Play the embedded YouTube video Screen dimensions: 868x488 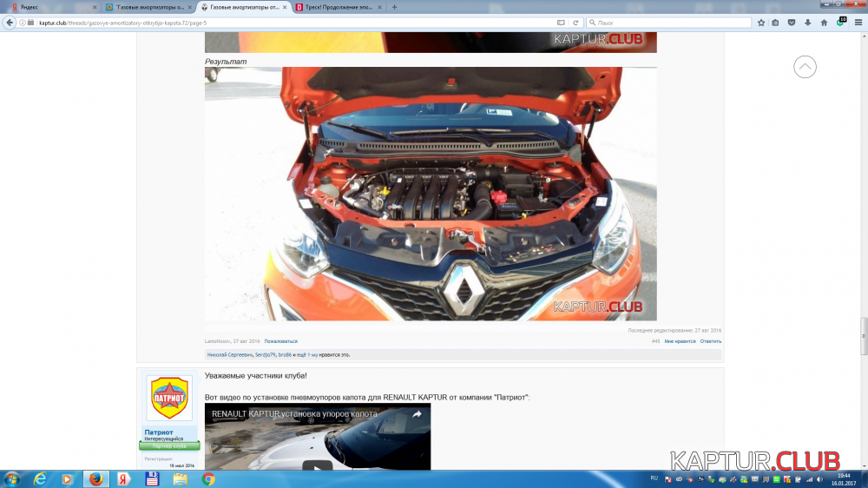click(x=317, y=465)
